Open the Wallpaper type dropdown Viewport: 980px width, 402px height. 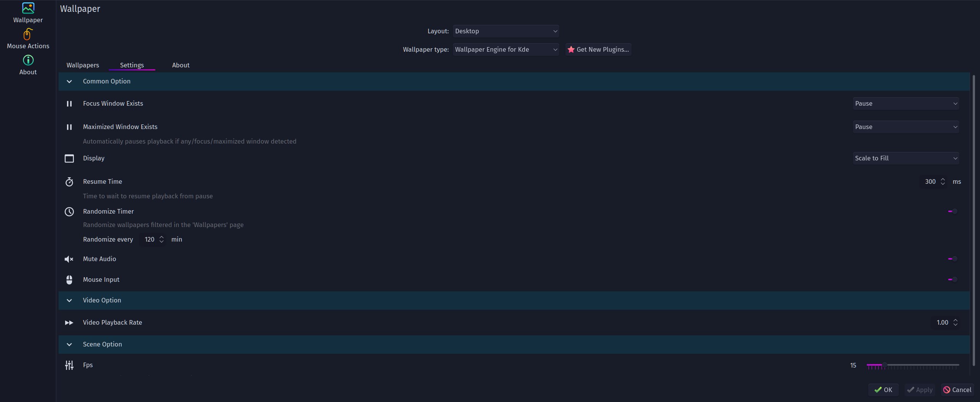(x=506, y=49)
